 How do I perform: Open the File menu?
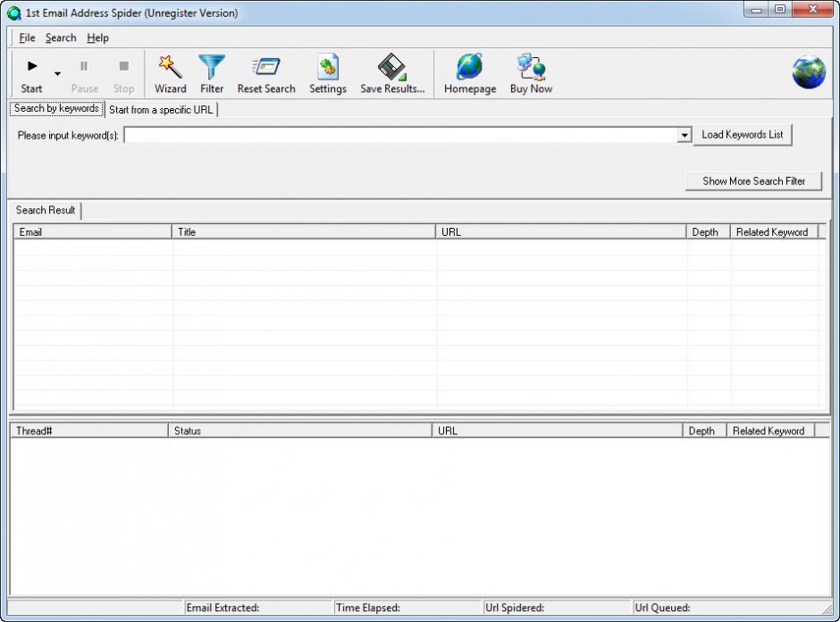click(27, 38)
